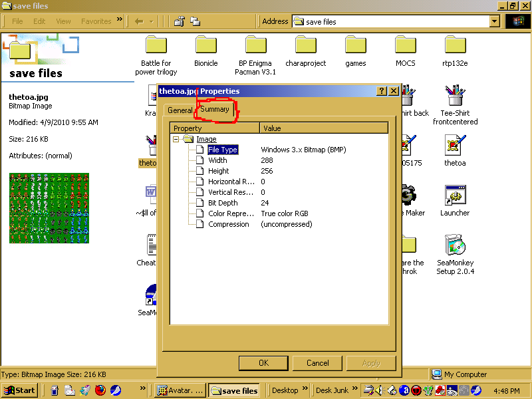The height and width of the screenshot is (399, 532).
Task: Select the Summary tab
Action: [x=215, y=109]
